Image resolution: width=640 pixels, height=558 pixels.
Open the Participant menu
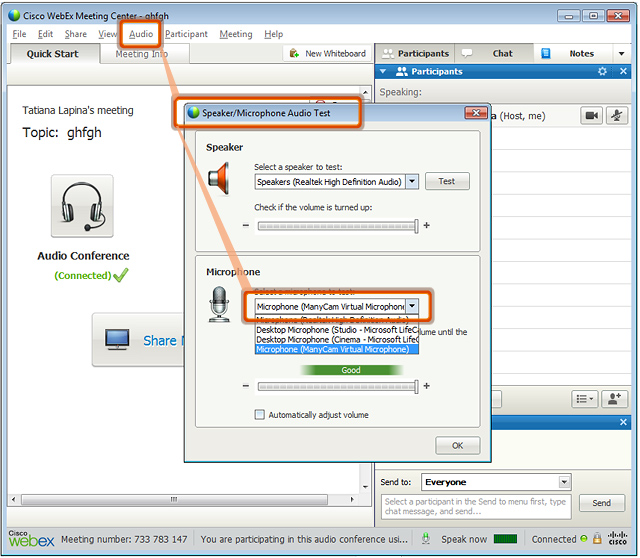pyautogui.click(x=186, y=34)
